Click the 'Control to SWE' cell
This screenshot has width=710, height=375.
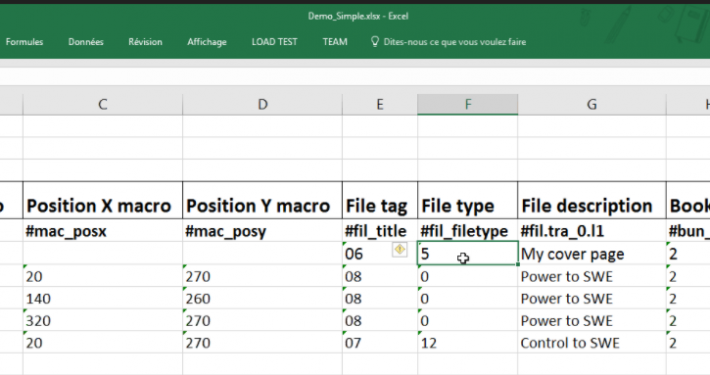click(592, 343)
